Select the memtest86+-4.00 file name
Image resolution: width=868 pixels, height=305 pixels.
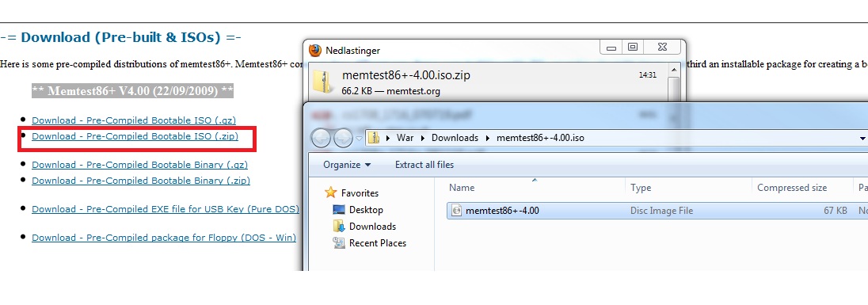(x=503, y=211)
